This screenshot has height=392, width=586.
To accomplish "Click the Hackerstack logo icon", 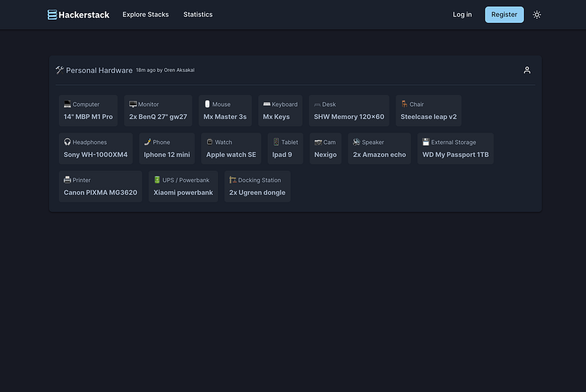I will click(51, 14).
